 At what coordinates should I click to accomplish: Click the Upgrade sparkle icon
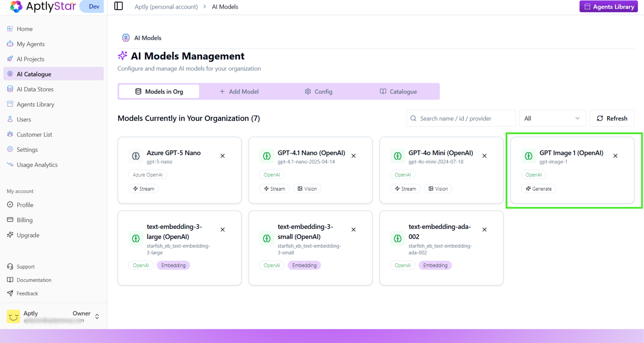[10, 235]
